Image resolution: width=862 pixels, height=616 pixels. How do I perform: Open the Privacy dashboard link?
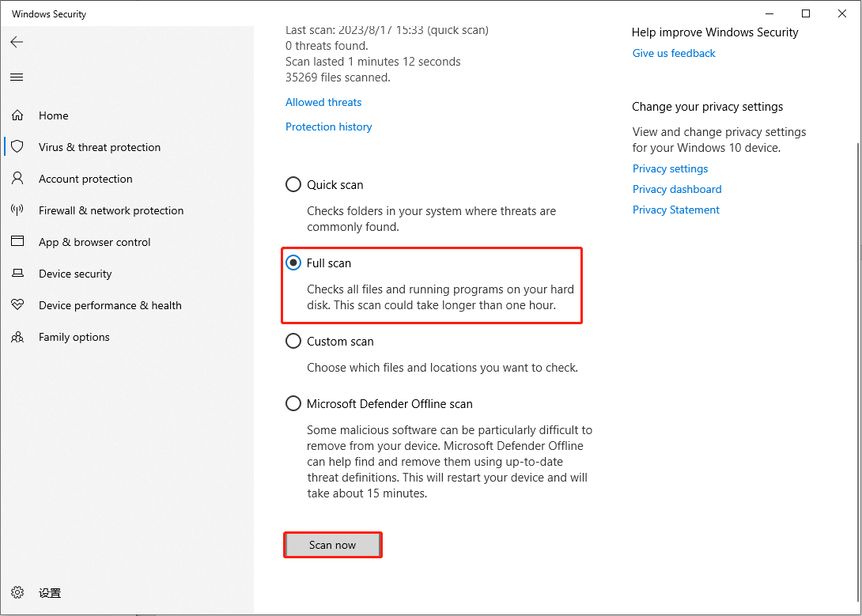pyautogui.click(x=677, y=189)
